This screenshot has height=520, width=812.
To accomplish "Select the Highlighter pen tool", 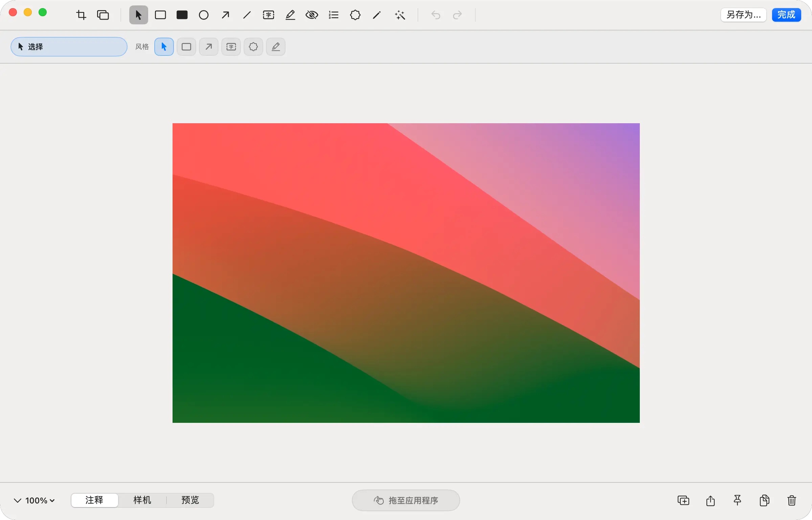I will [x=290, y=15].
